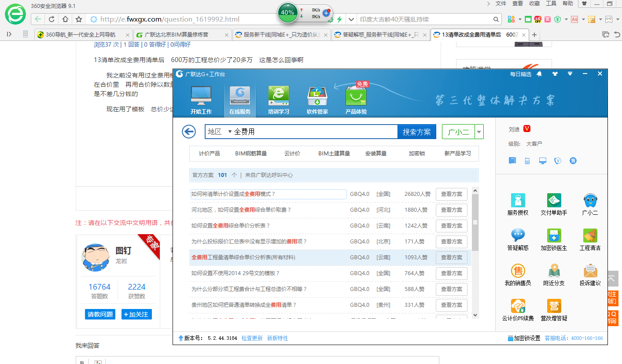
Task: Click 每日精选 in workbench title bar
Action: (521, 74)
